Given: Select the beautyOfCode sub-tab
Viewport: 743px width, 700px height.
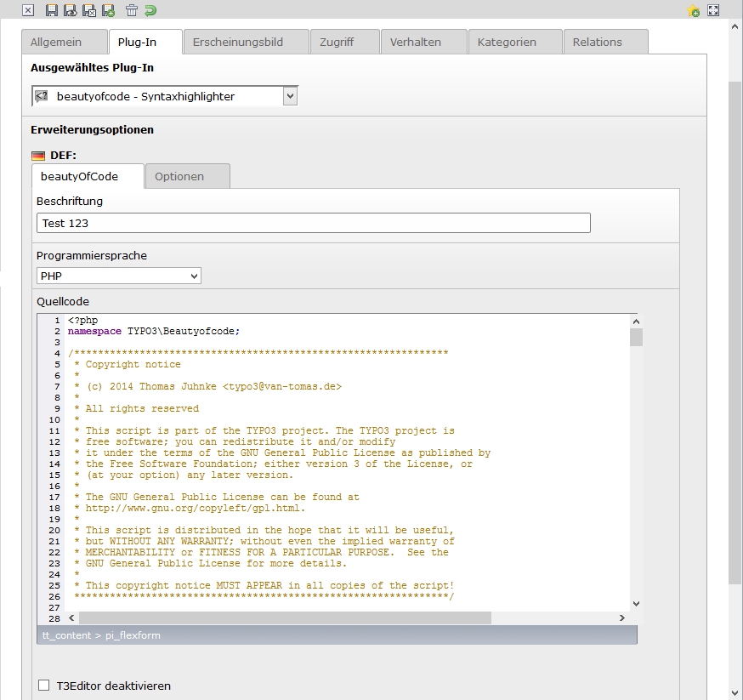Looking at the screenshot, I should (x=88, y=176).
